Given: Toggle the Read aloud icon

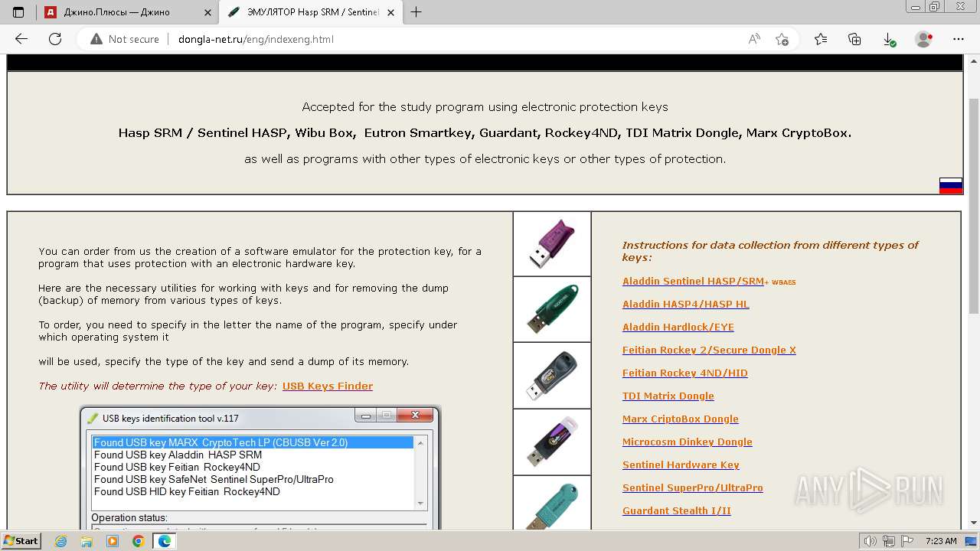Looking at the screenshot, I should 754,39.
